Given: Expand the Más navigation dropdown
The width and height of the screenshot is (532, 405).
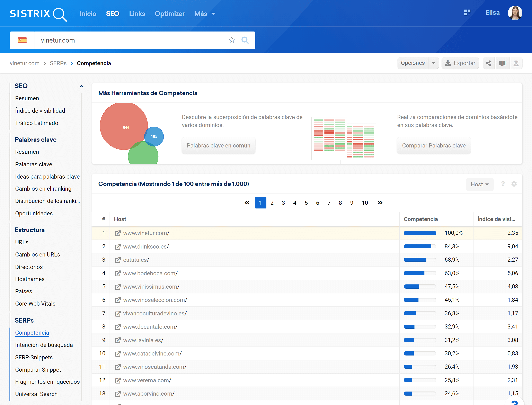Looking at the screenshot, I should (204, 14).
